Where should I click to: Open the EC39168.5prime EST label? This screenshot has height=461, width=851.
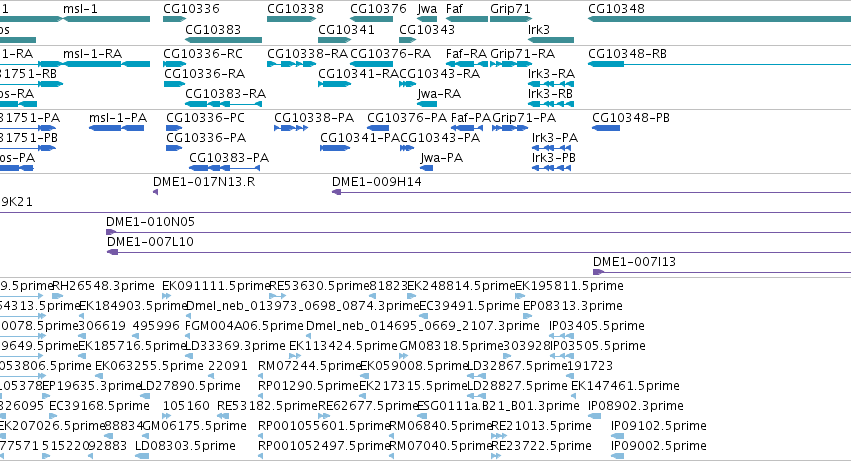point(99,406)
